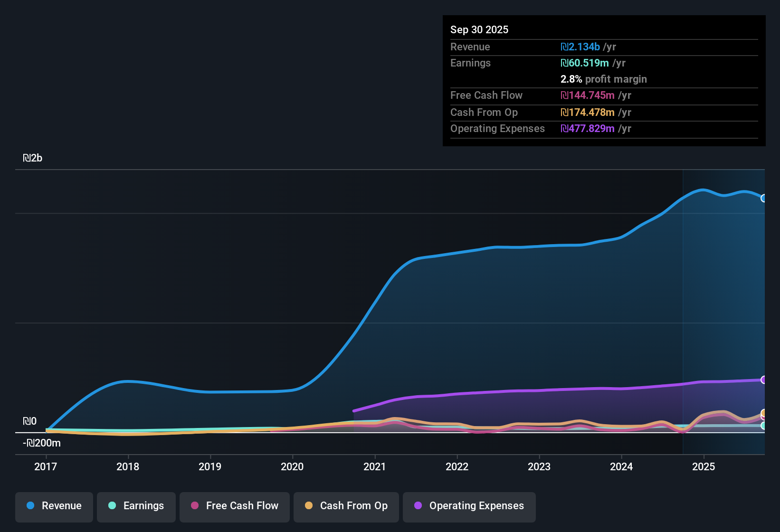
Task: Toggle the Earnings series off
Action: (x=136, y=506)
